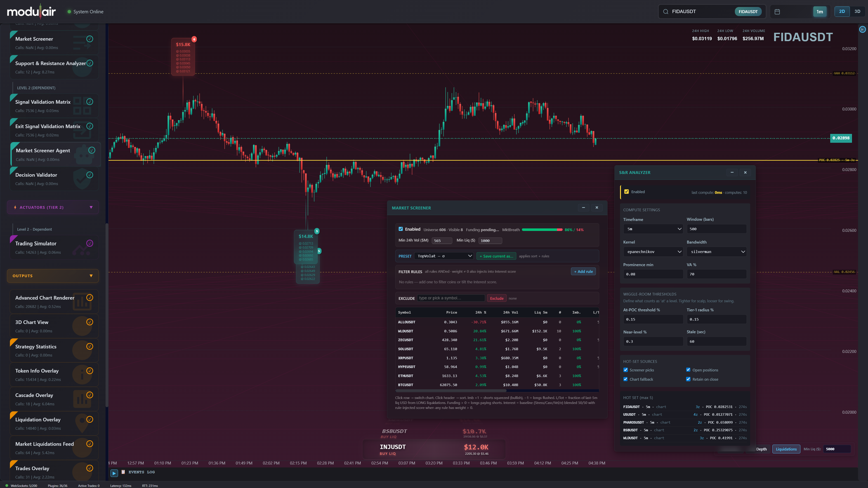Image resolution: width=868 pixels, height=488 pixels.
Task: Click the Window (bars) input field
Action: [717, 229]
